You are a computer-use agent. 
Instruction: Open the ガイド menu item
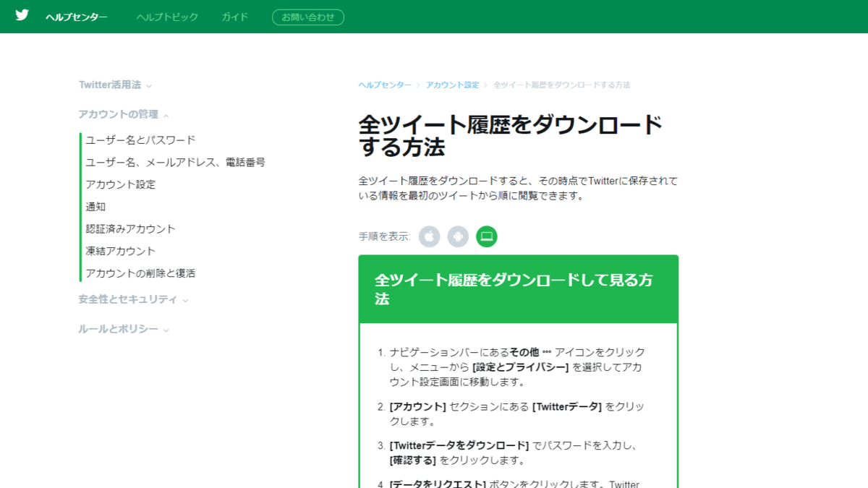(234, 17)
